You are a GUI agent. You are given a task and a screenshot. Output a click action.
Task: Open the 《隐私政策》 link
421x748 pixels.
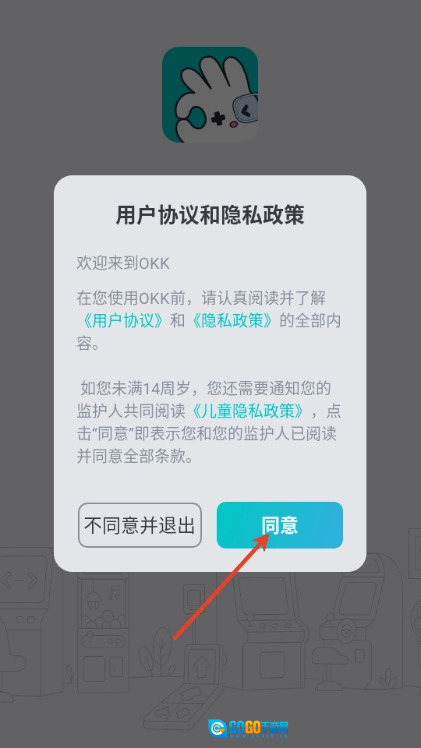click(233, 321)
